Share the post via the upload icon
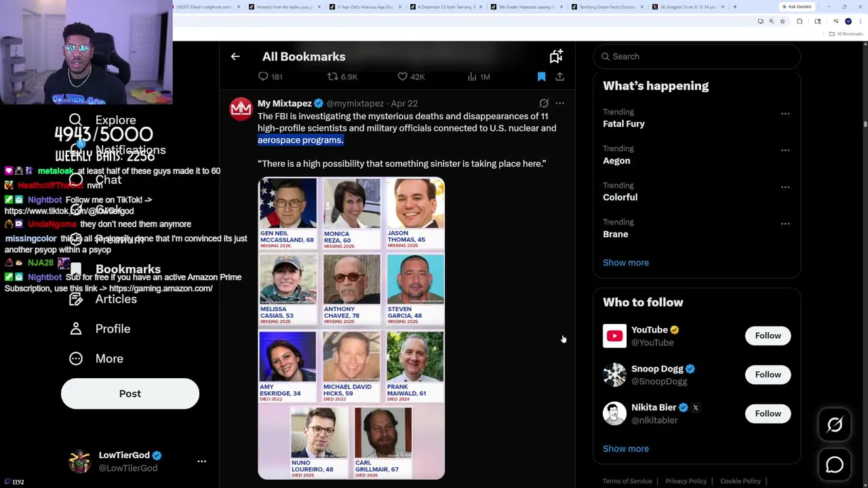The image size is (868, 488). pyautogui.click(x=559, y=77)
